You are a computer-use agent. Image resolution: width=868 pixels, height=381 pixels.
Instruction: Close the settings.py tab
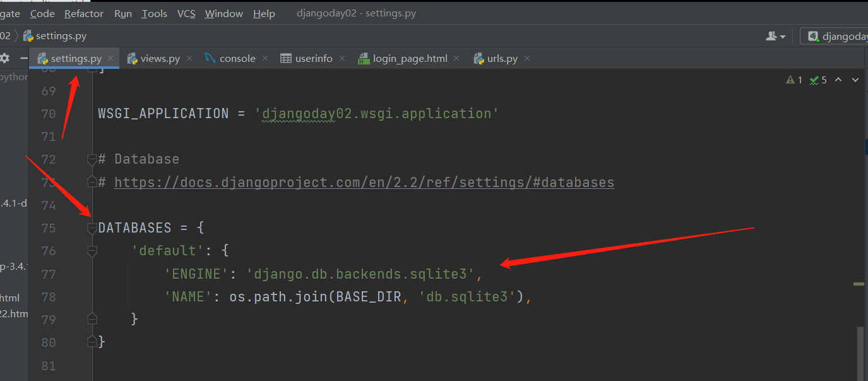pos(110,58)
